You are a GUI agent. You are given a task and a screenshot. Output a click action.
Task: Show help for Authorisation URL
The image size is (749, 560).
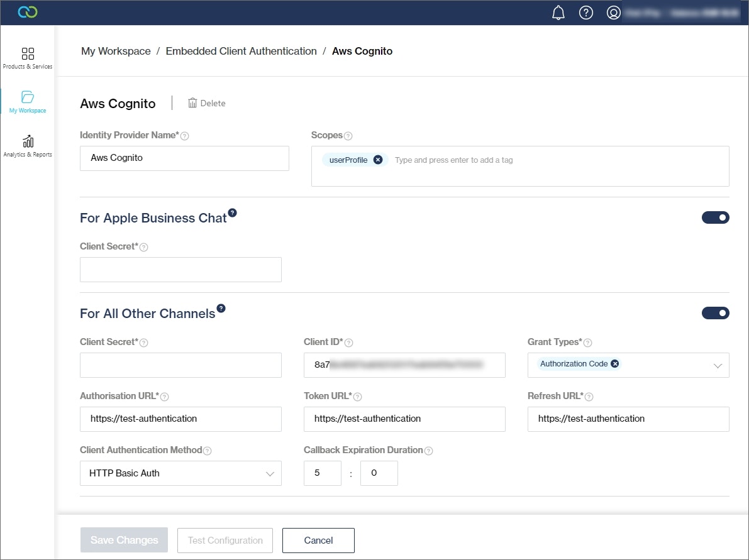click(x=164, y=397)
